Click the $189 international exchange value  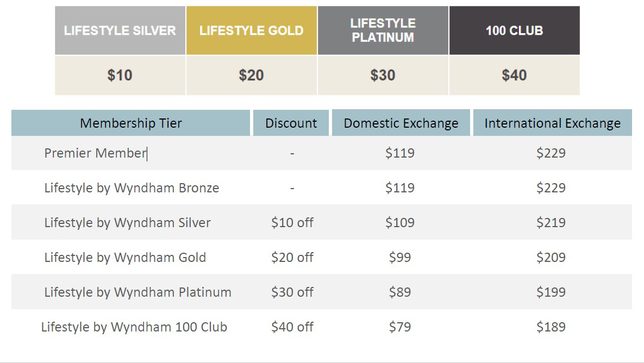click(551, 327)
